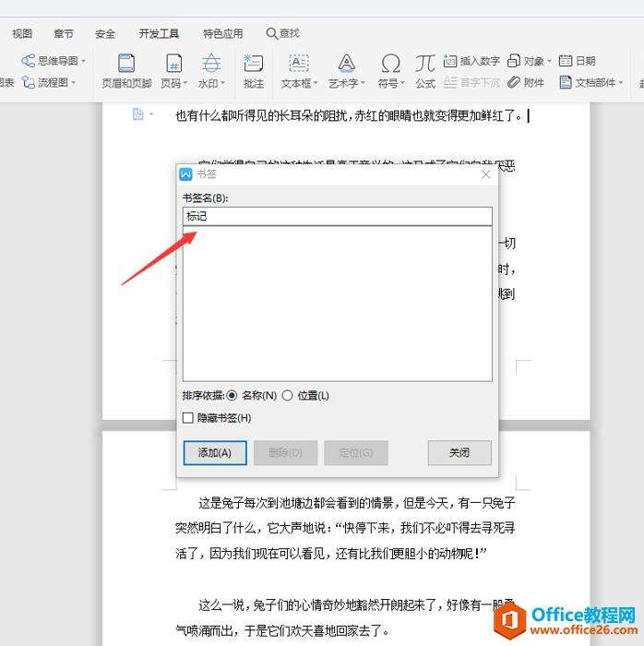
Task: Insert an equation with 公式 icon
Action: 425,64
